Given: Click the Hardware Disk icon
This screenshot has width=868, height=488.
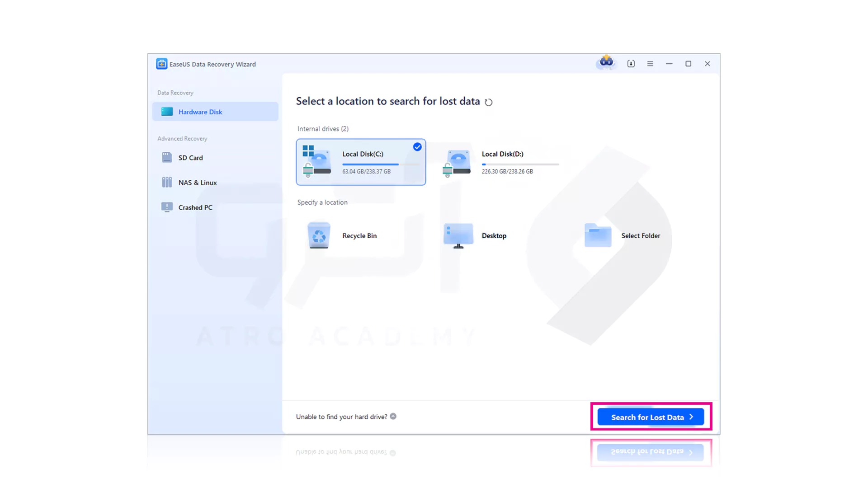Looking at the screenshot, I should click(x=167, y=112).
